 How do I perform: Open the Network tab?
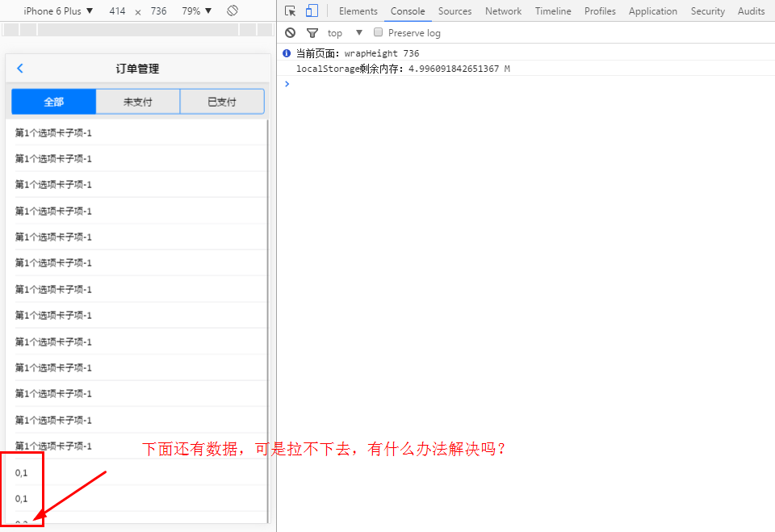[x=503, y=11]
